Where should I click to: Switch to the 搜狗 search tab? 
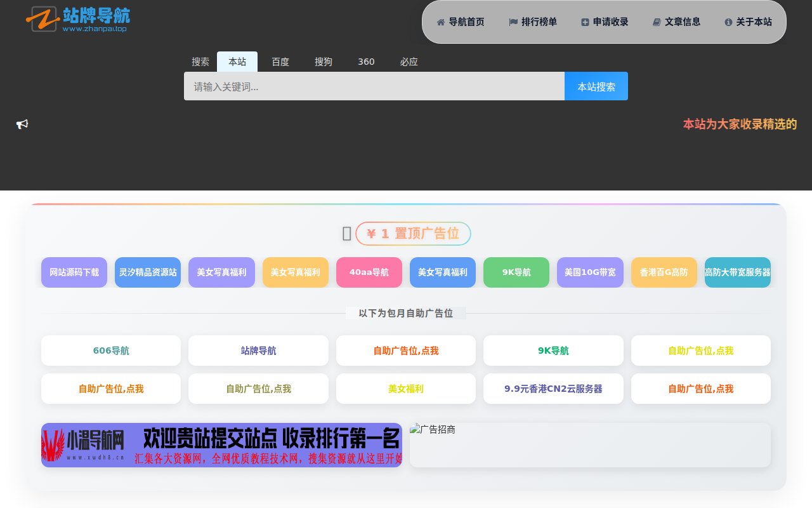[x=324, y=62]
